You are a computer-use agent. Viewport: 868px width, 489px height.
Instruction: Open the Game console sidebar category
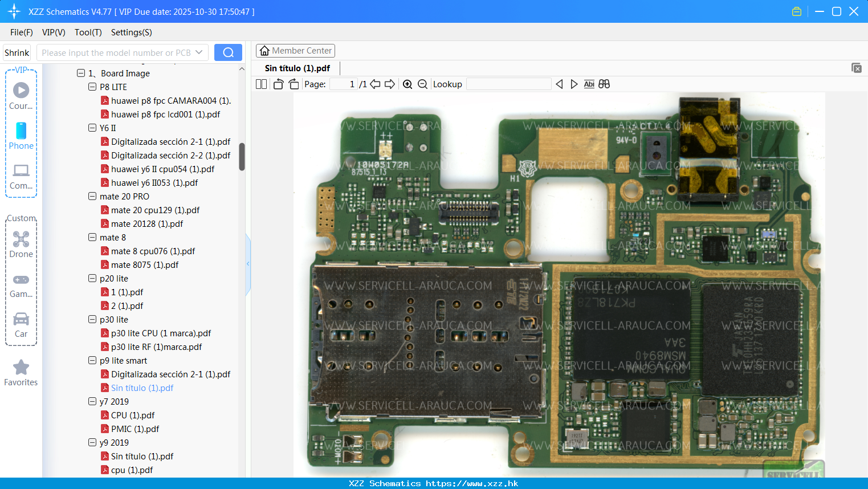click(21, 285)
